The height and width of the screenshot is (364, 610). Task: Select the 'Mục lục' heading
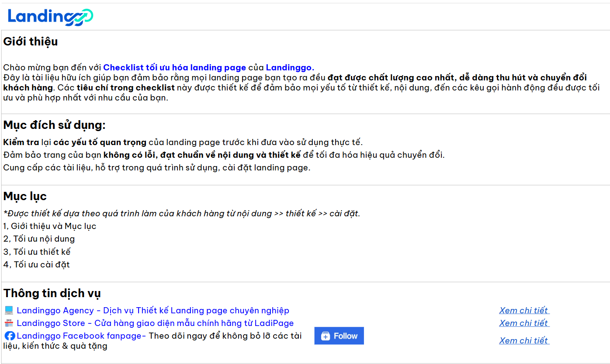point(25,196)
